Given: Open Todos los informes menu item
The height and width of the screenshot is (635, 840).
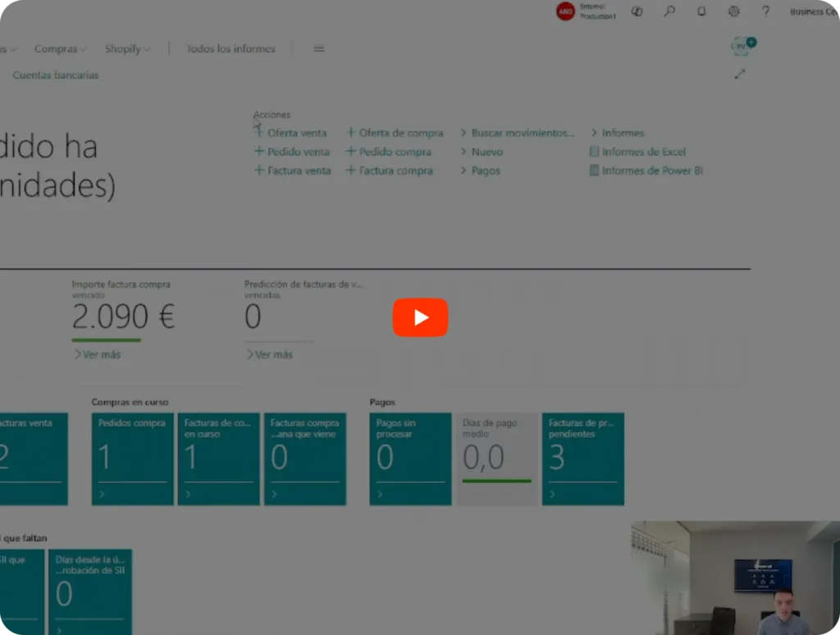Looking at the screenshot, I should [231, 49].
